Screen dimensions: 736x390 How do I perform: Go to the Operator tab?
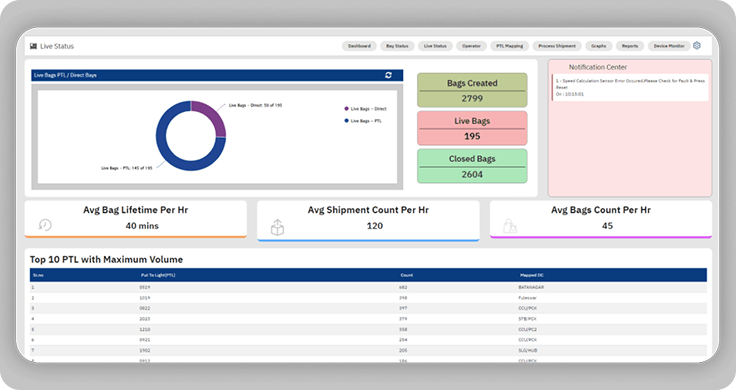click(x=471, y=46)
